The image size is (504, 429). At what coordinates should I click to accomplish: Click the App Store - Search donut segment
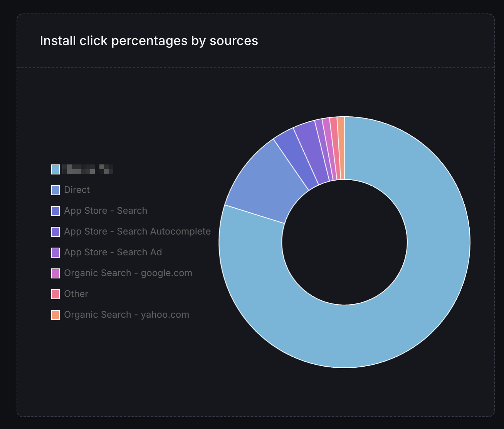296,157
